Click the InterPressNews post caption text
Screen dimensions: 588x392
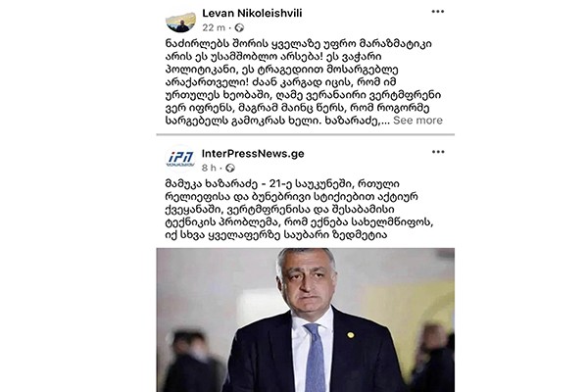[x=299, y=210]
